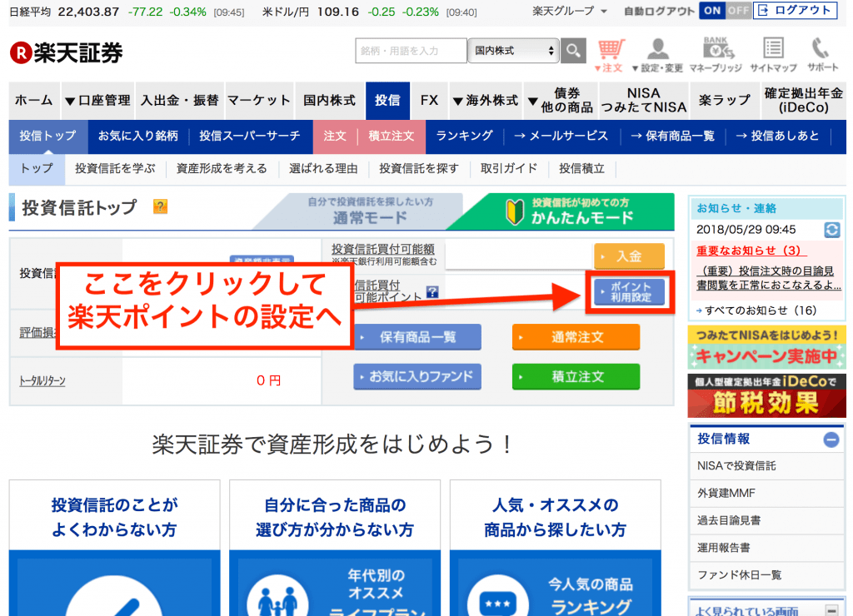This screenshot has width=853, height=616.
Task: Select the pink 注文 submenu item
Action: (x=335, y=136)
